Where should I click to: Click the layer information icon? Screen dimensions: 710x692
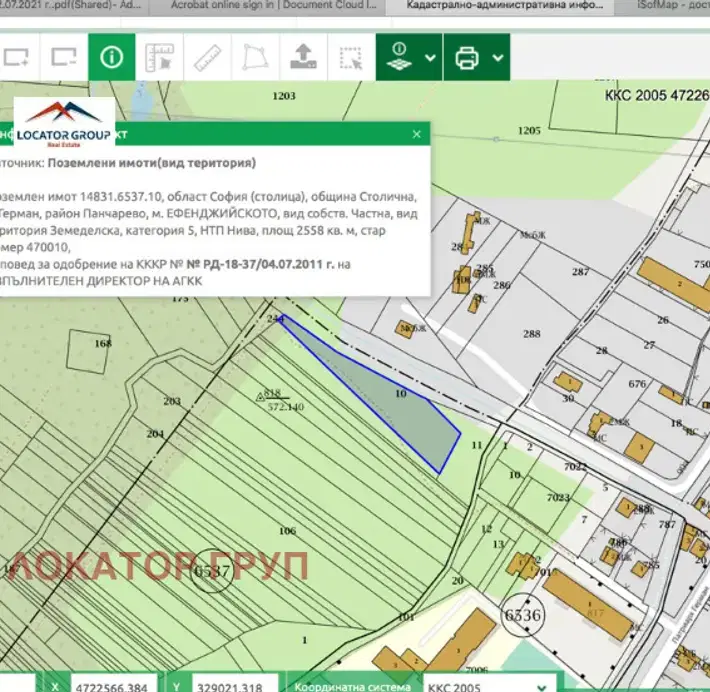point(398,57)
